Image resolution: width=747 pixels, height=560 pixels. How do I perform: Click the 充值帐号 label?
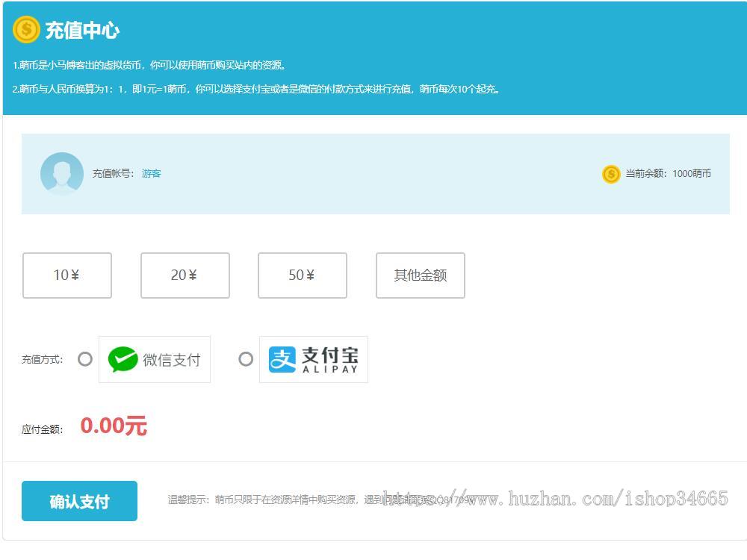coord(113,174)
